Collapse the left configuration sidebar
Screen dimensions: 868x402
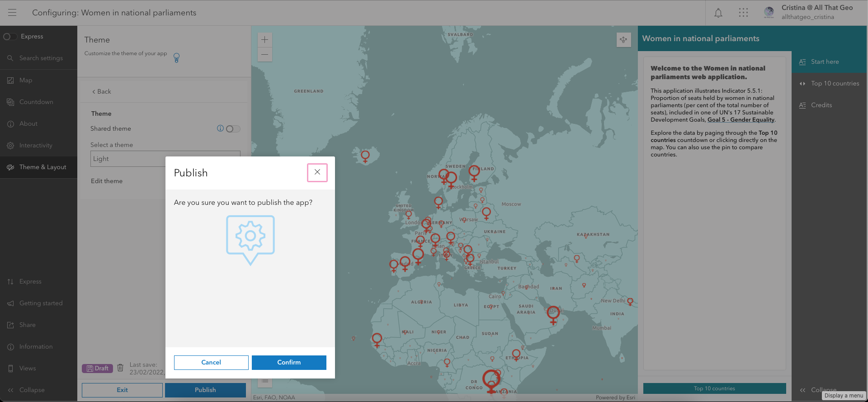click(x=38, y=390)
